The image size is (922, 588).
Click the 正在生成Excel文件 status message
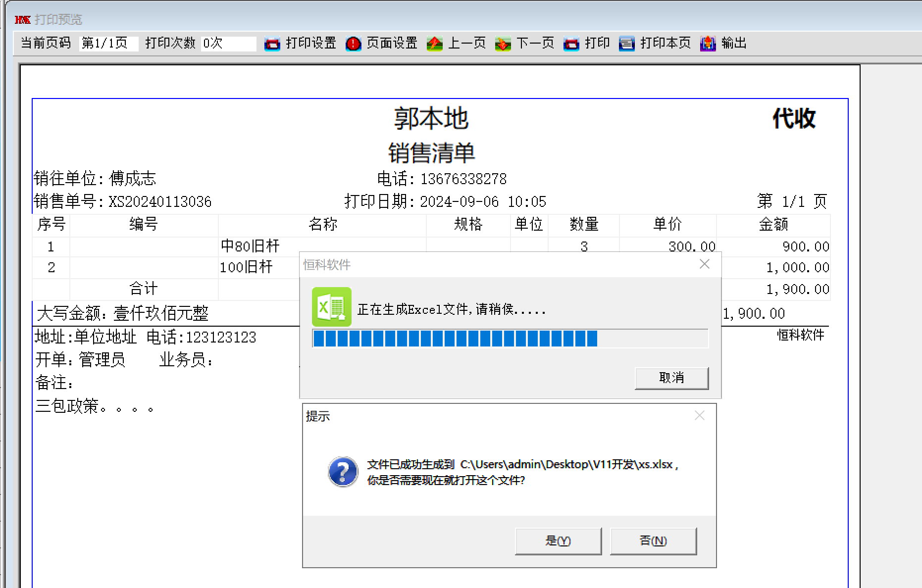[x=451, y=310]
